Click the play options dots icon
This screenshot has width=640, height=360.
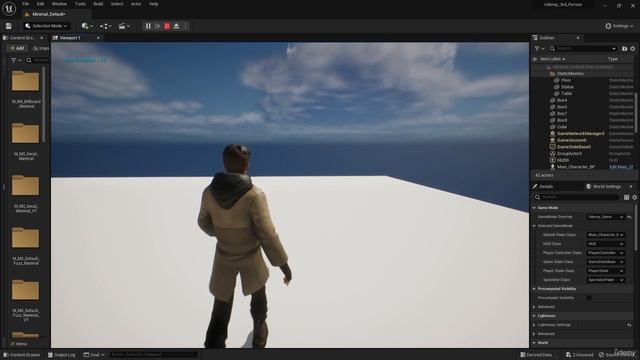[x=186, y=26]
